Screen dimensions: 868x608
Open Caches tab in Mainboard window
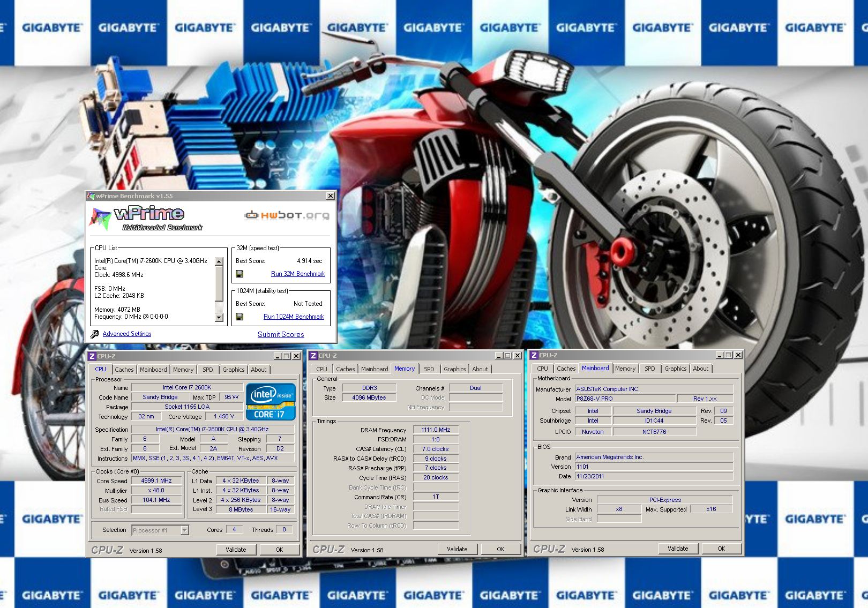click(x=566, y=369)
